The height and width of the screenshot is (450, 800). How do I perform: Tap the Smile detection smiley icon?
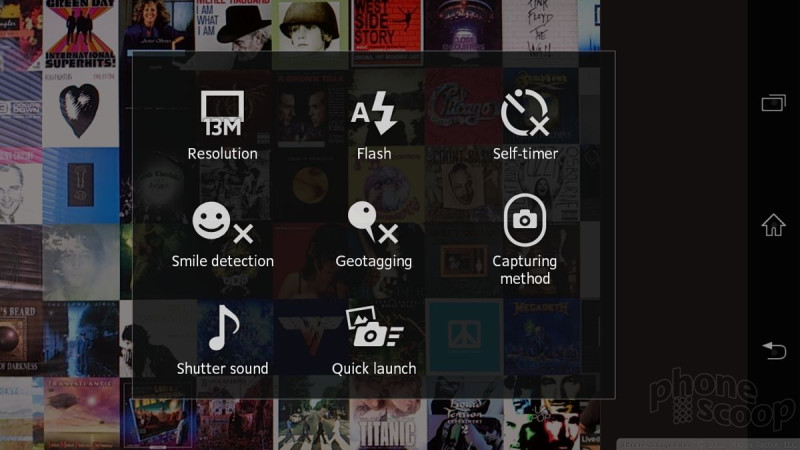[222, 222]
